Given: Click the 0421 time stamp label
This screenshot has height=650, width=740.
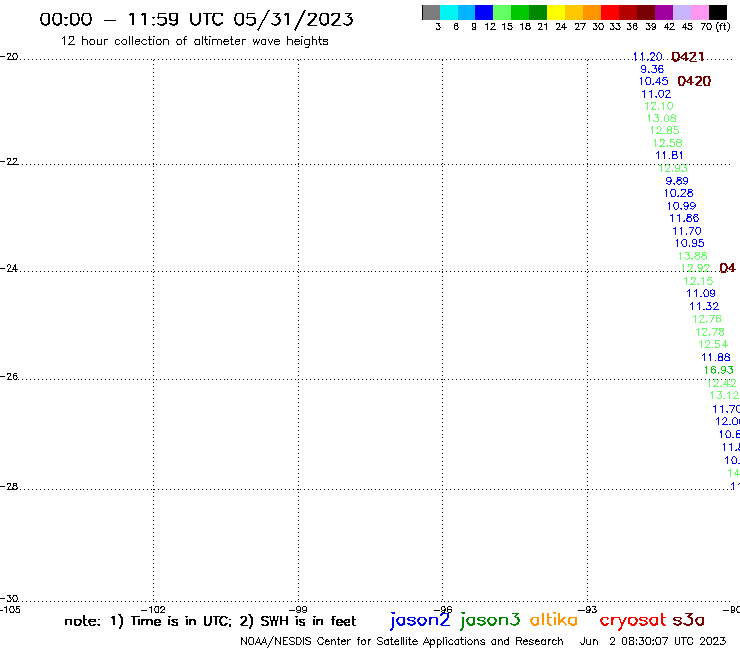Looking at the screenshot, I should point(688,57).
